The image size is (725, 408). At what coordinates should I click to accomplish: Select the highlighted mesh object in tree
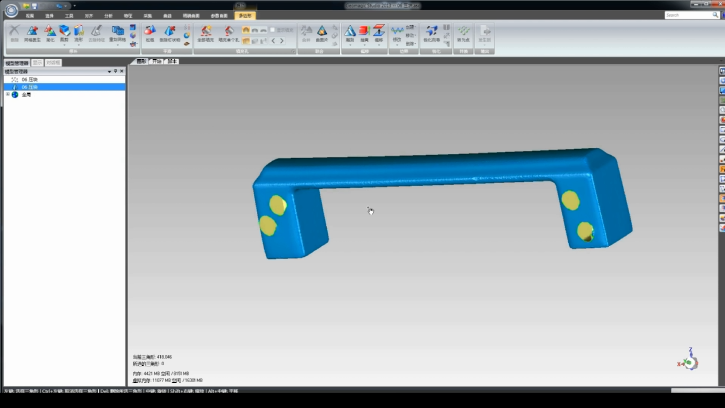30,86
